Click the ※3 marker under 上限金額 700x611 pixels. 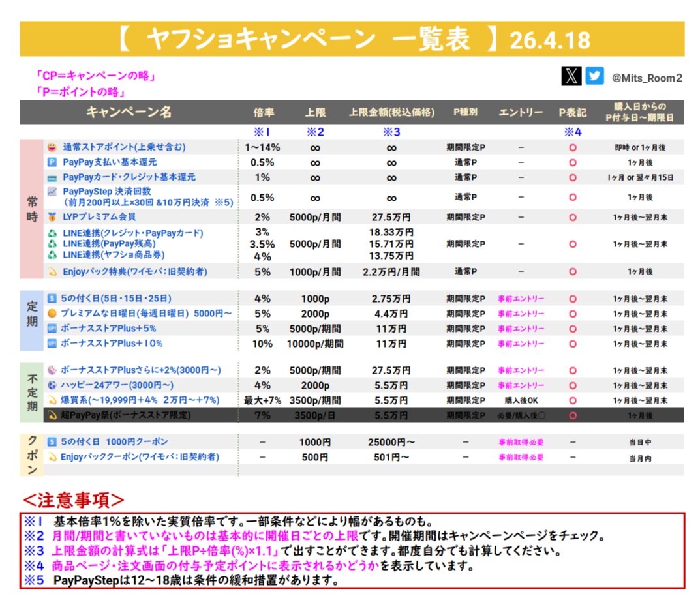[x=391, y=132]
